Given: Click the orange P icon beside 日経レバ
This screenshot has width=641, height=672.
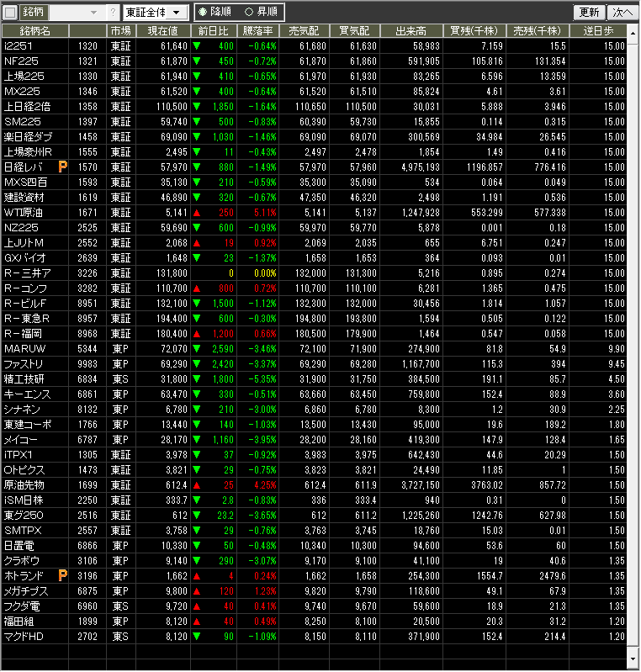Looking at the screenshot, I should tap(62, 167).
